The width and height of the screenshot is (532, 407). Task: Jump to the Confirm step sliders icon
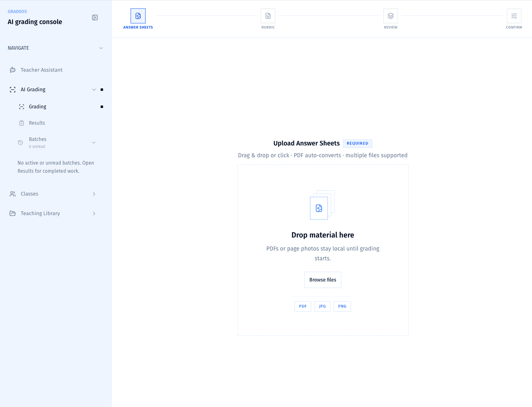tap(514, 16)
